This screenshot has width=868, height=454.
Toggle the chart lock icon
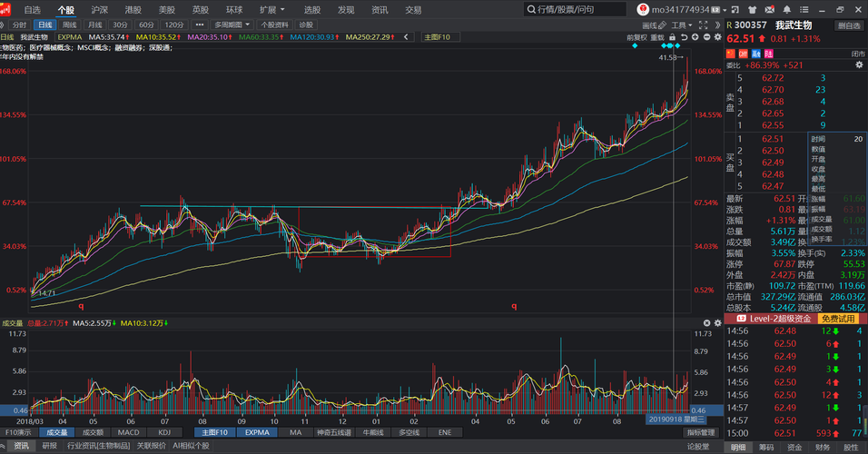click(x=672, y=37)
